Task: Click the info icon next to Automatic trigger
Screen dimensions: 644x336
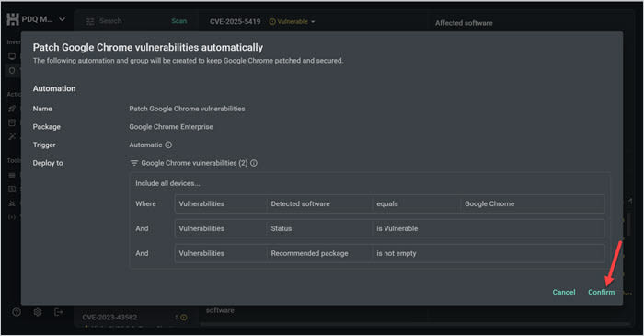Action: pyautogui.click(x=168, y=145)
